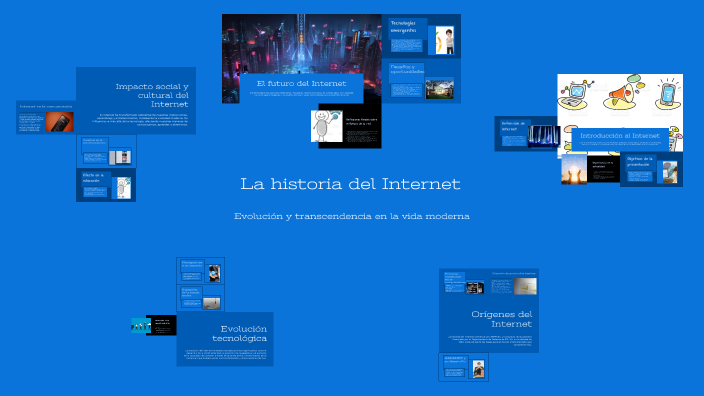Open the 'Evolución tecnológica' topic frame
Viewport: 704px width, 396px height.
(225, 339)
